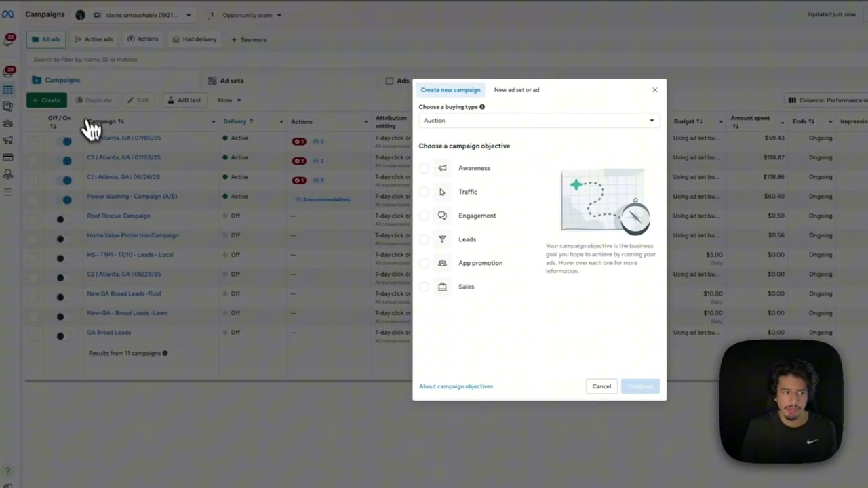The image size is (868, 488).
Task: Open notifications bell with 22 badge
Action: point(9,41)
